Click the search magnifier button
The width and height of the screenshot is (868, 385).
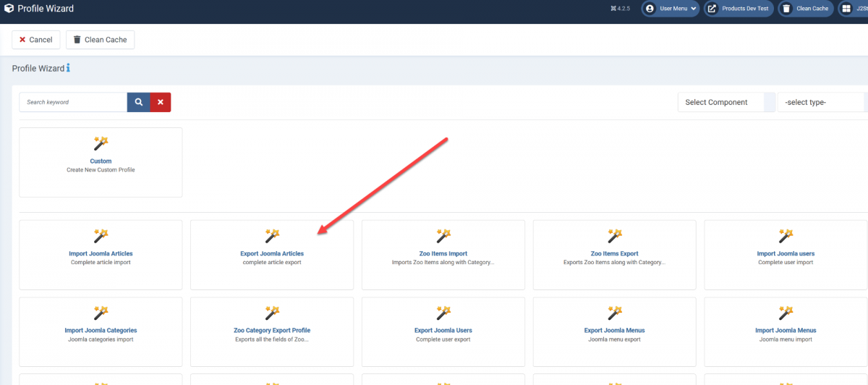[138, 102]
